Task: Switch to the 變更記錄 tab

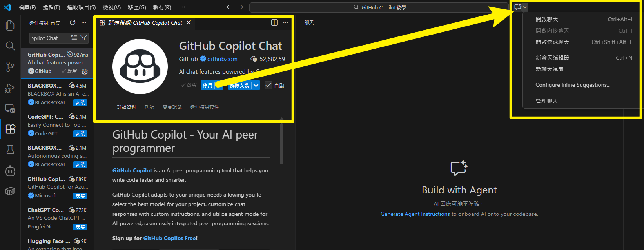Action: click(172, 107)
